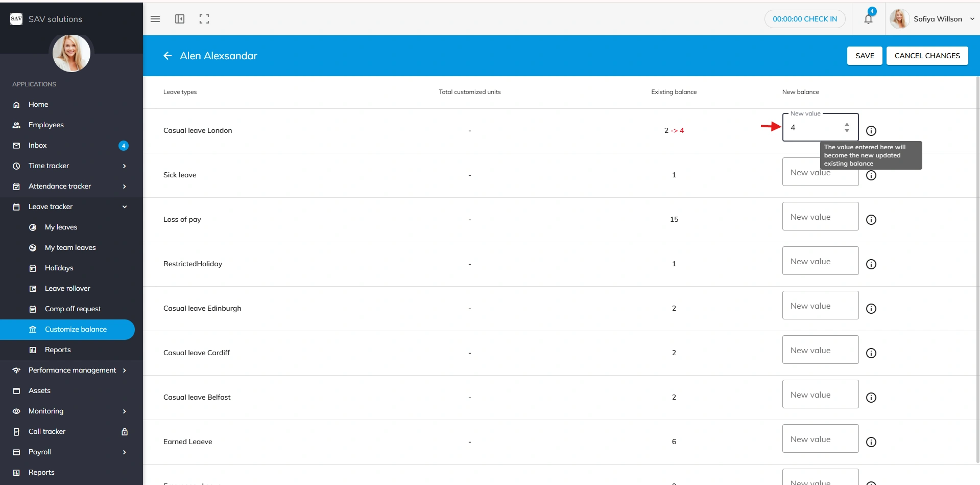This screenshot has width=980, height=485.
Task: Open the Leave rollover page
Action: click(67, 288)
